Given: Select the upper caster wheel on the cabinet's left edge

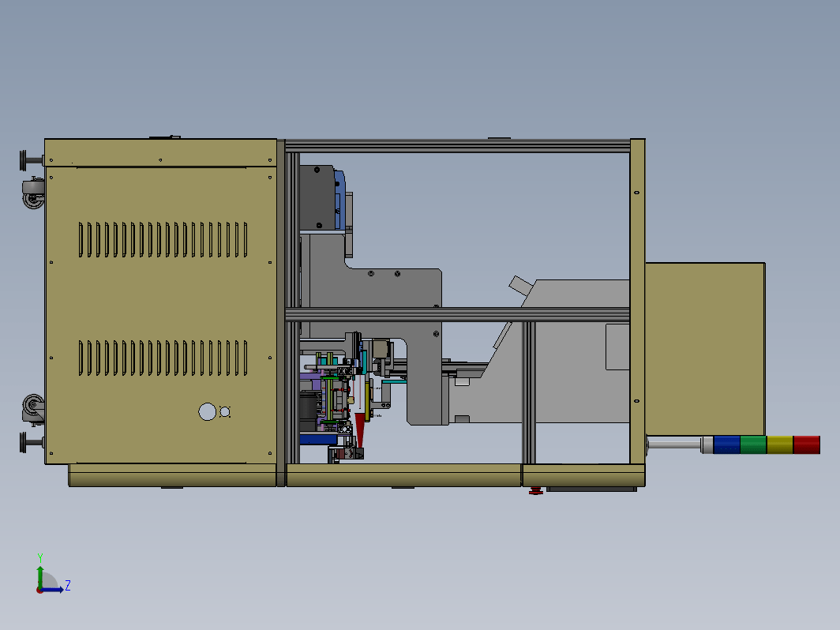Looking at the screenshot, I should click(x=33, y=193).
